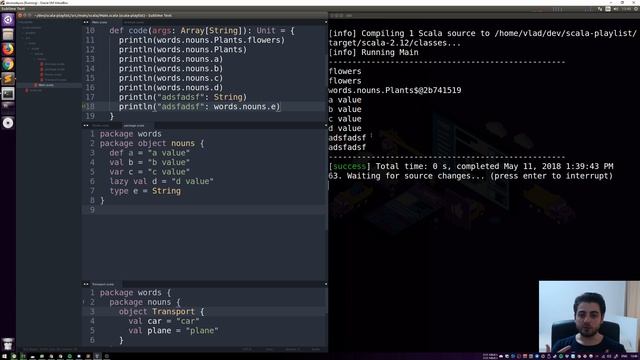Open the network indicator in the top panel
The image size is (640, 360).
[x=600, y=9]
